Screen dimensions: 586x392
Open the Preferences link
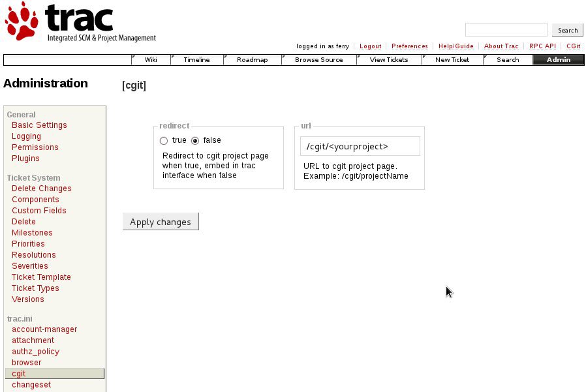(x=410, y=46)
